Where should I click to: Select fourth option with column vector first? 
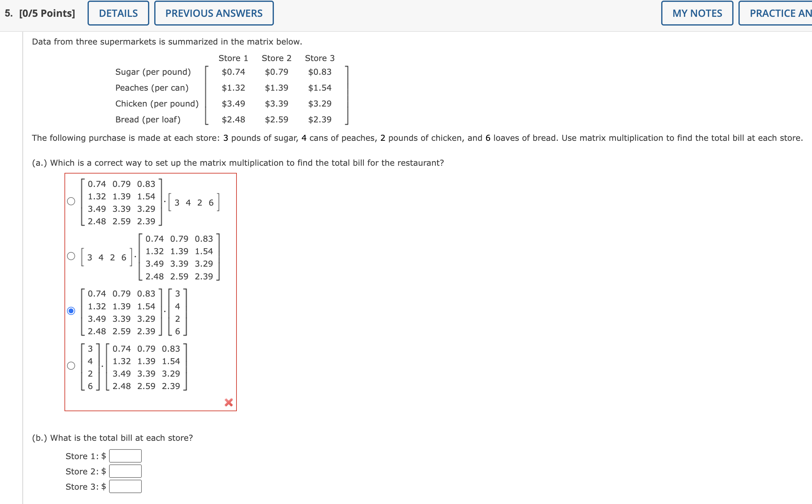(71, 366)
